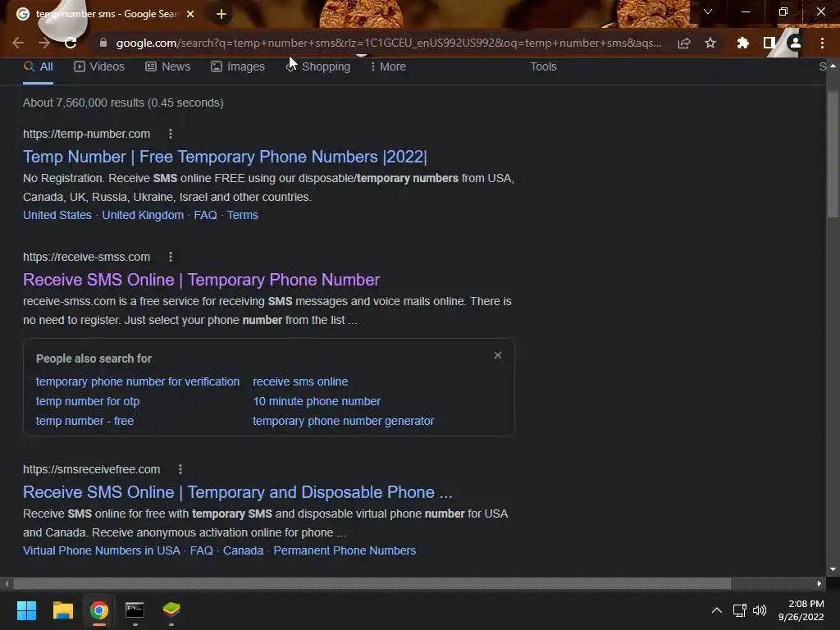840x630 pixels.
Task: Switch to the Shopping search tab
Action: tap(318, 66)
